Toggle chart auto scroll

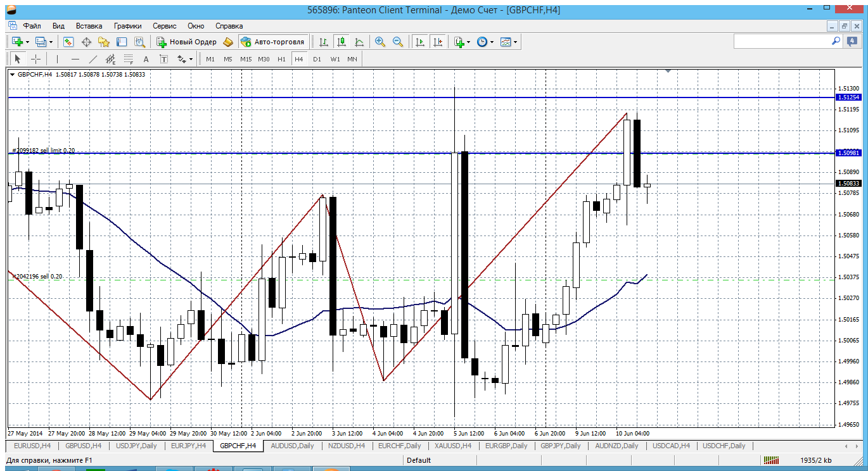tap(419, 42)
